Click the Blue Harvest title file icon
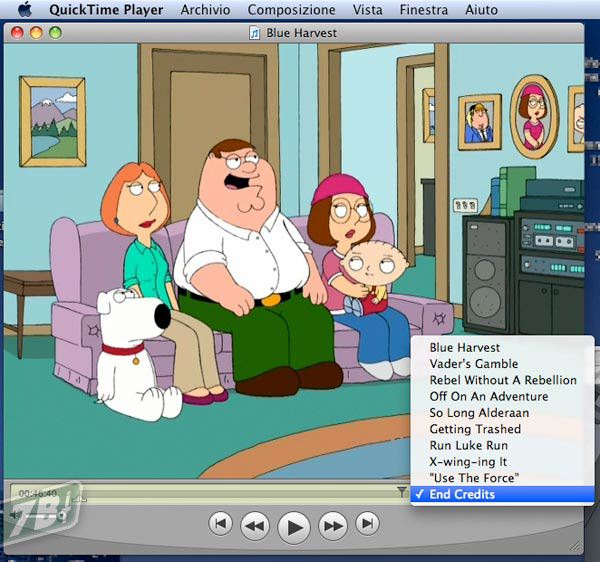Image resolution: width=600 pixels, height=562 pixels. click(x=255, y=33)
